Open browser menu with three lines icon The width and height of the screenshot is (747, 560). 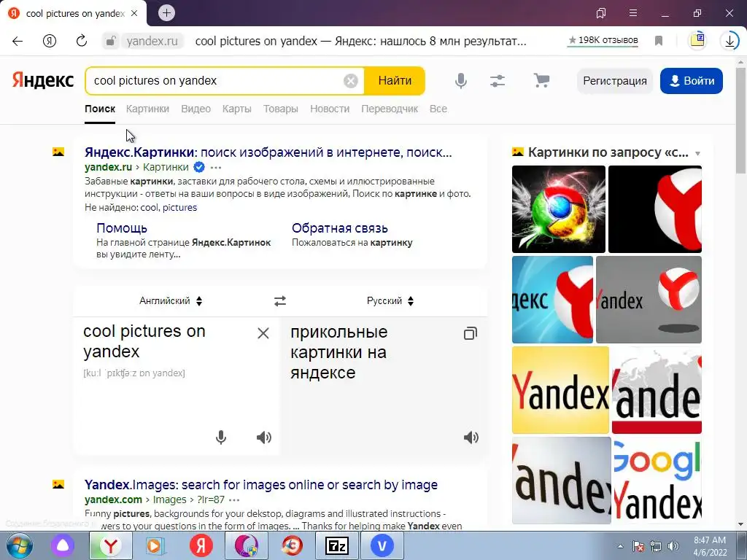[633, 13]
